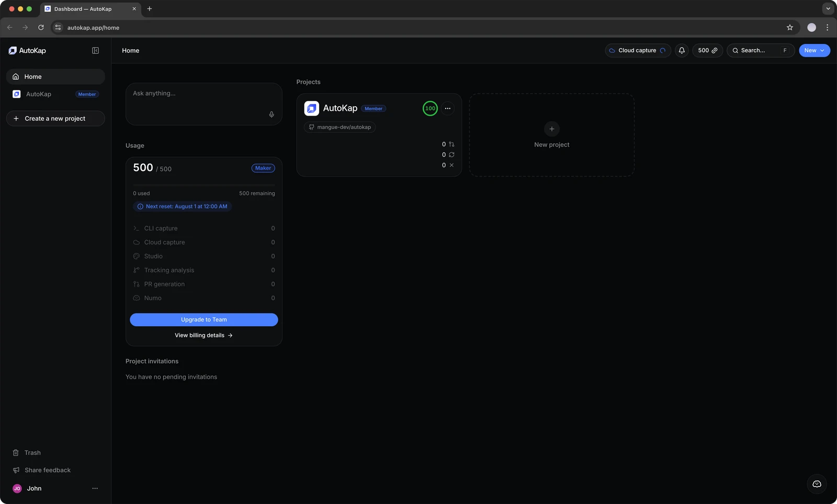Click the Studio usage row

204,256
